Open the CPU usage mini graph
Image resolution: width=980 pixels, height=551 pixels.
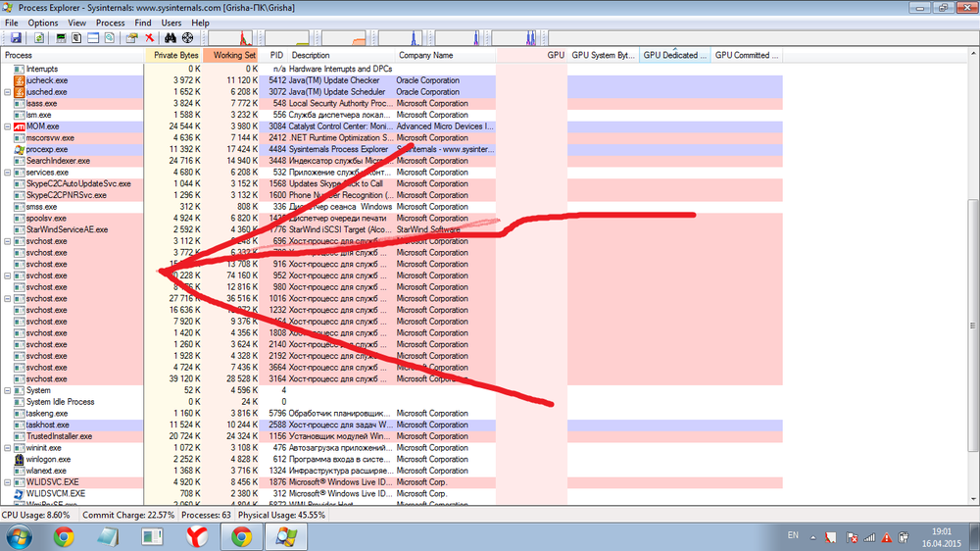[x=230, y=38]
